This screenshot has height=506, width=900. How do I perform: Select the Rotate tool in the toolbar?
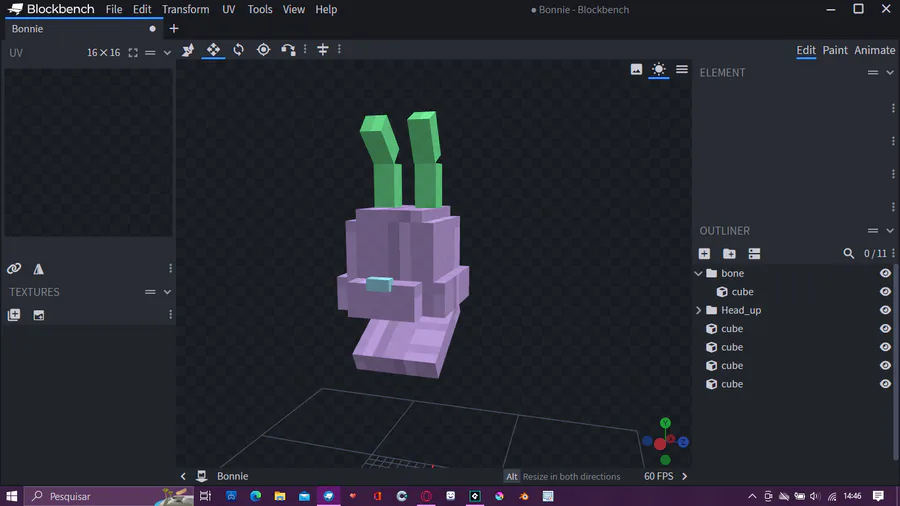pos(238,49)
